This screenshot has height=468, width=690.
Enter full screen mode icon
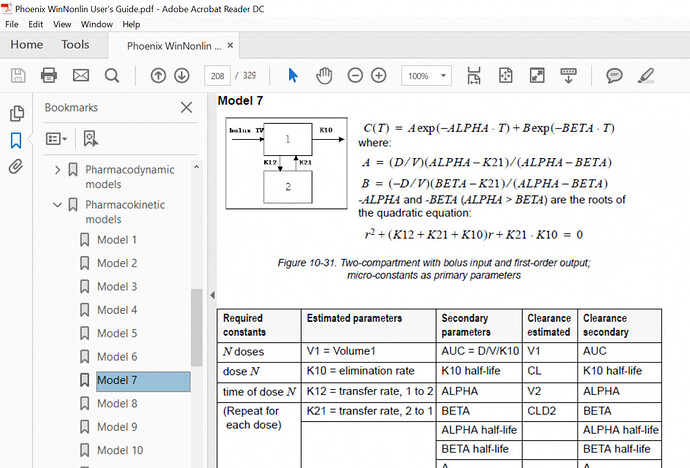pos(537,76)
